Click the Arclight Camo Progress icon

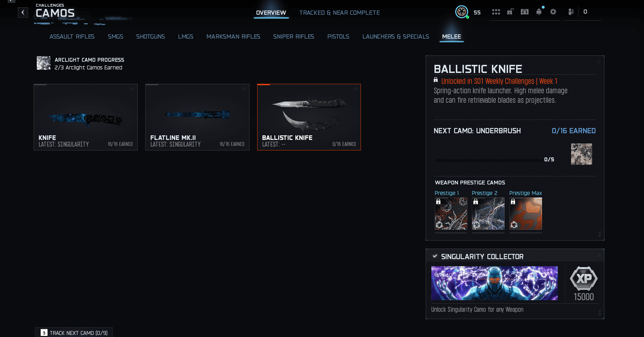pos(44,63)
